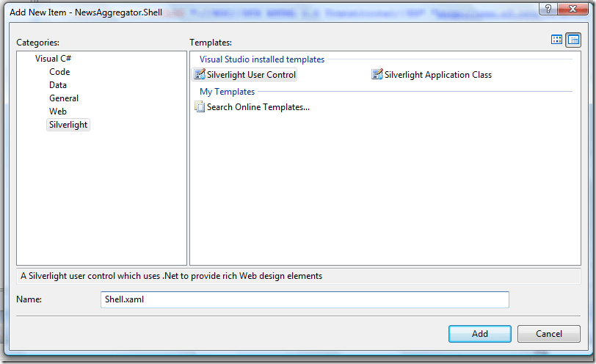Open the Search Online Templates... link

258,107
